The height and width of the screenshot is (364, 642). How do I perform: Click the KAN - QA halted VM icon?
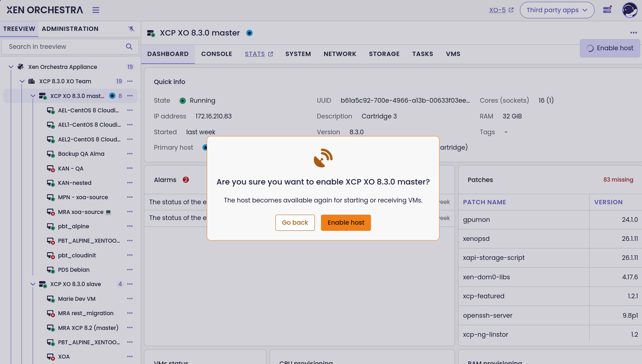coord(51,168)
